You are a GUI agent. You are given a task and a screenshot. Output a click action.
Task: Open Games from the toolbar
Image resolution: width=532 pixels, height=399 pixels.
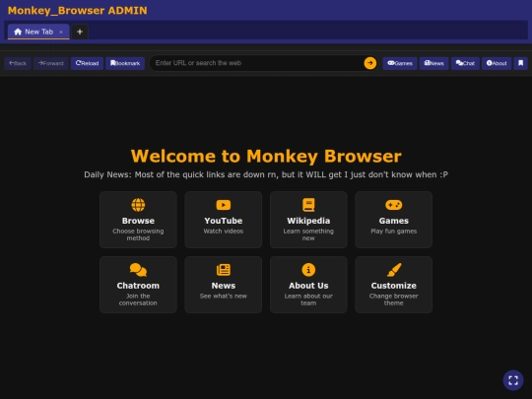(400, 63)
